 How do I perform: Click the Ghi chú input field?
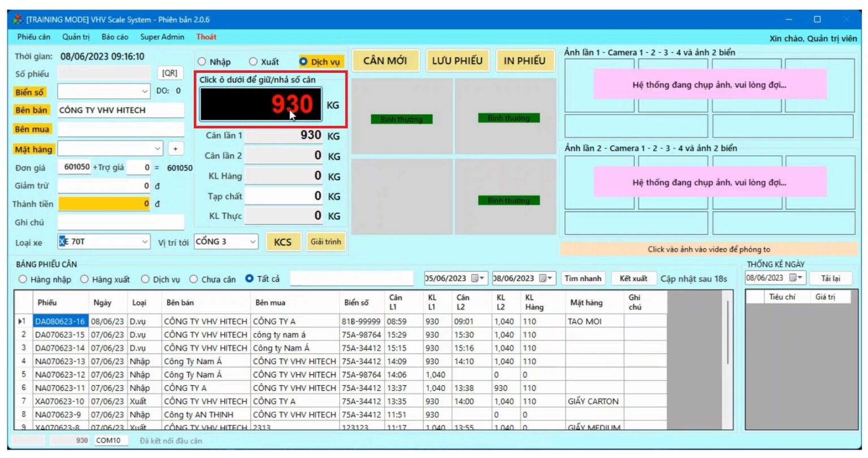(x=121, y=223)
